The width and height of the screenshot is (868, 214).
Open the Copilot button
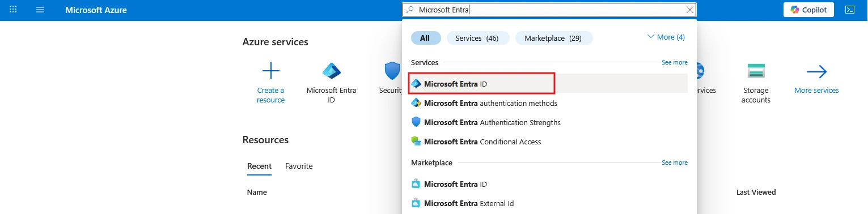[809, 10]
